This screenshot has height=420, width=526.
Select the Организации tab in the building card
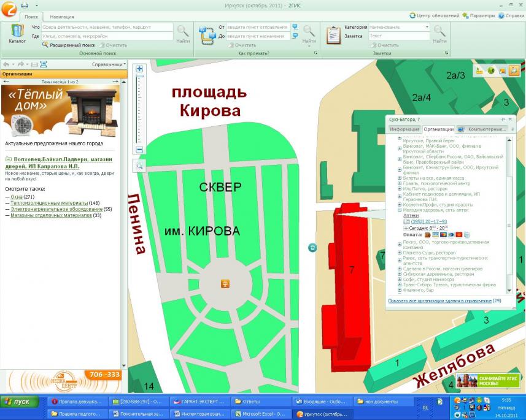click(x=438, y=129)
